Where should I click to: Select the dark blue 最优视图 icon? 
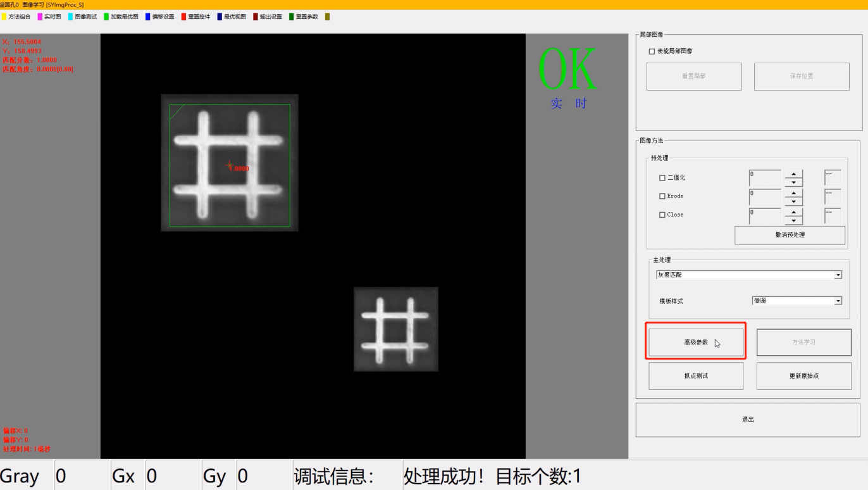(220, 16)
